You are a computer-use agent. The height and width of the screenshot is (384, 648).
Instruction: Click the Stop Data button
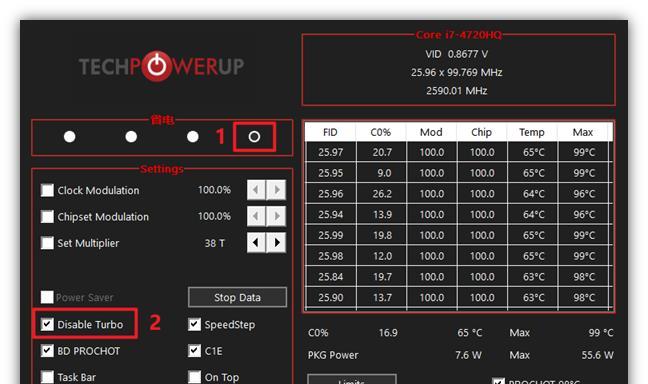click(x=237, y=297)
